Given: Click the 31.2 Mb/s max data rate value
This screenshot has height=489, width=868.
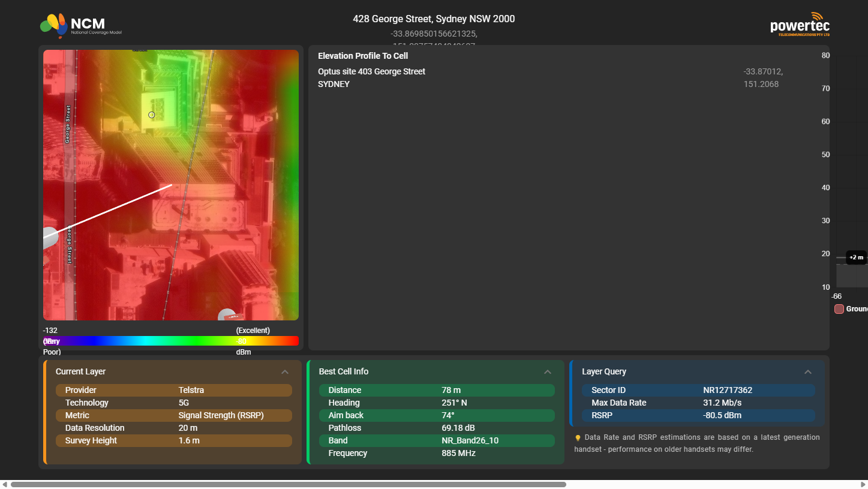Looking at the screenshot, I should tap(722, 403).
